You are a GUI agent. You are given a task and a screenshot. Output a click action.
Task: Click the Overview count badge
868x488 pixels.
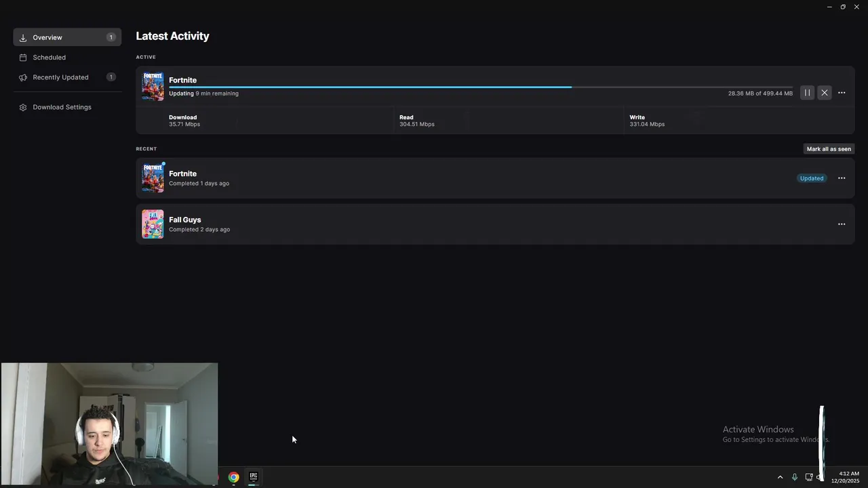111,37
